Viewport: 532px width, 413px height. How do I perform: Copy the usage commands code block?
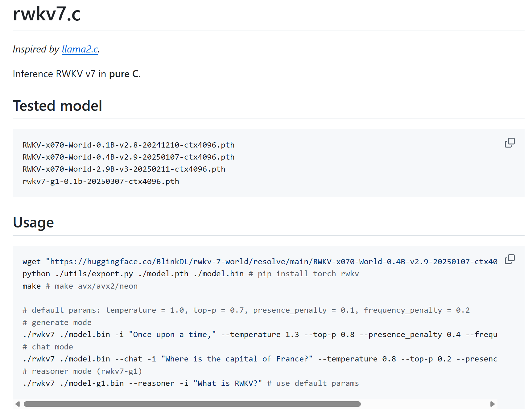tap(509, 259)
